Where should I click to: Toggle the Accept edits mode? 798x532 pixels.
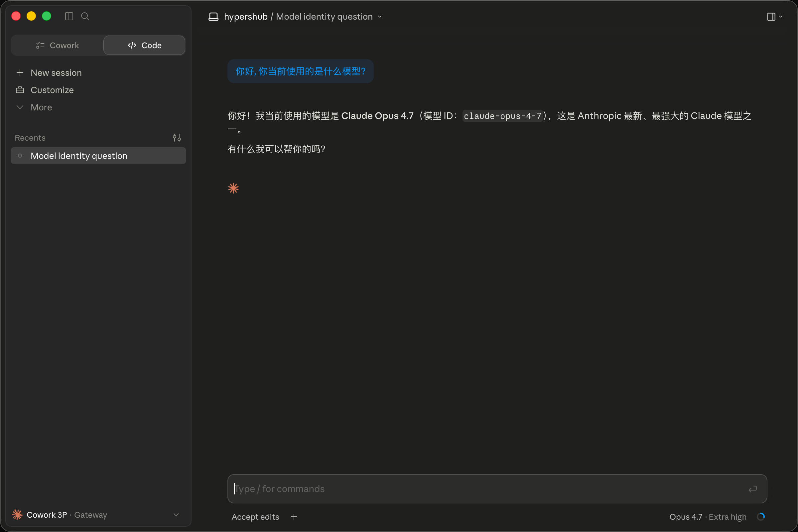pyautogui.click(x=255, y=517)
